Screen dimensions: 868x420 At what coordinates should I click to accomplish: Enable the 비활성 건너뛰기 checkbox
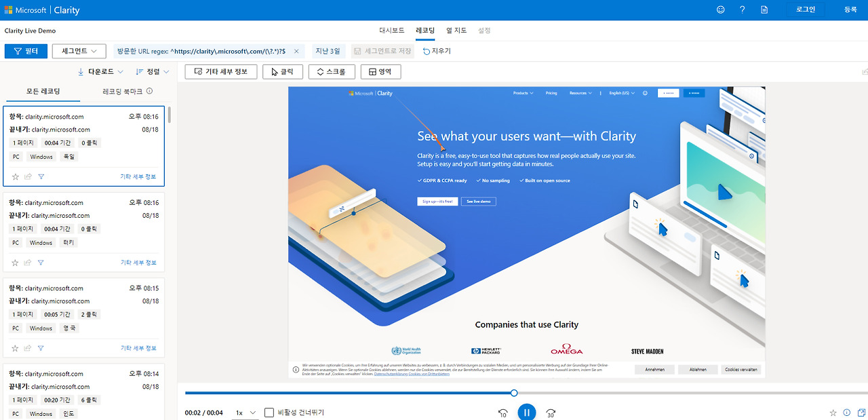tap(269, 413)
